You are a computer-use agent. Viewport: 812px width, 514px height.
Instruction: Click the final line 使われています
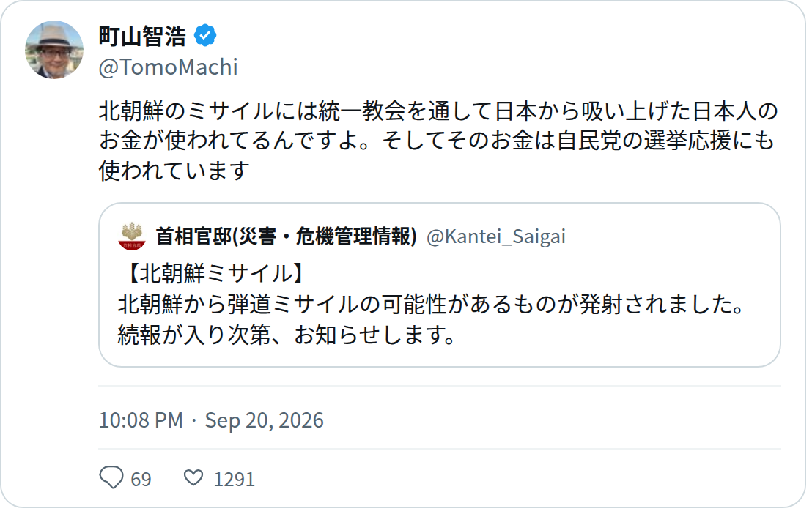coord(174,171)
